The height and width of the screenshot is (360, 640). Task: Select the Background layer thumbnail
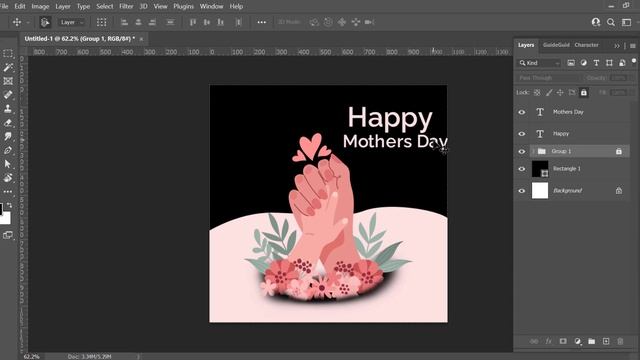540,191
